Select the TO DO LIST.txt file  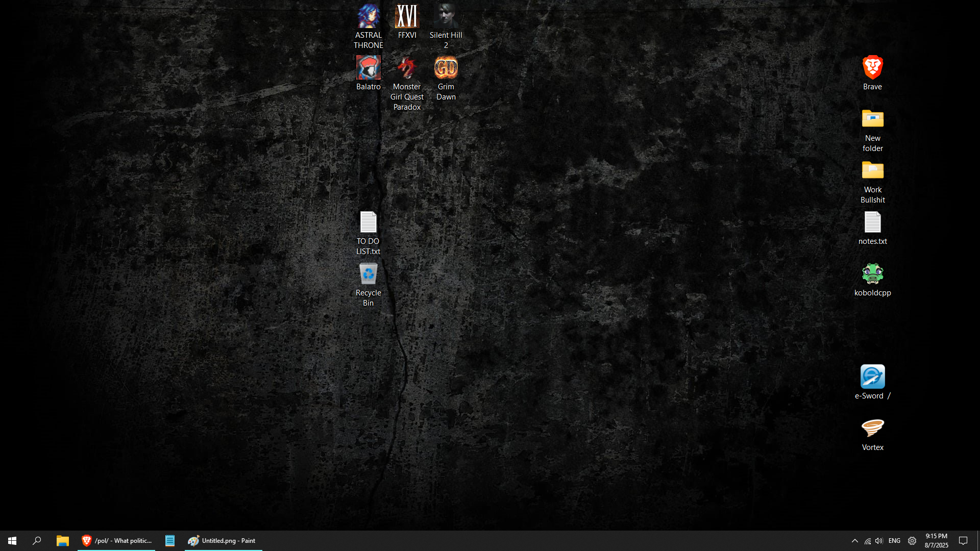(368, 233)
